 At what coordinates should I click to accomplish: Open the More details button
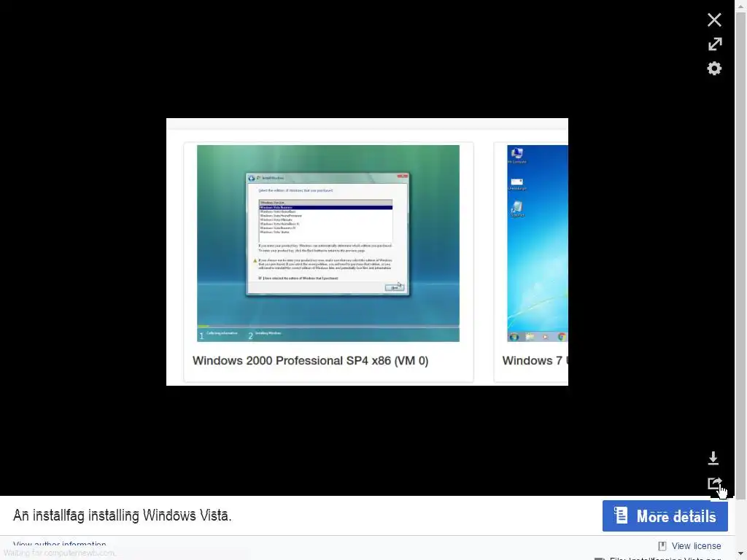click(x=665, y=516)
